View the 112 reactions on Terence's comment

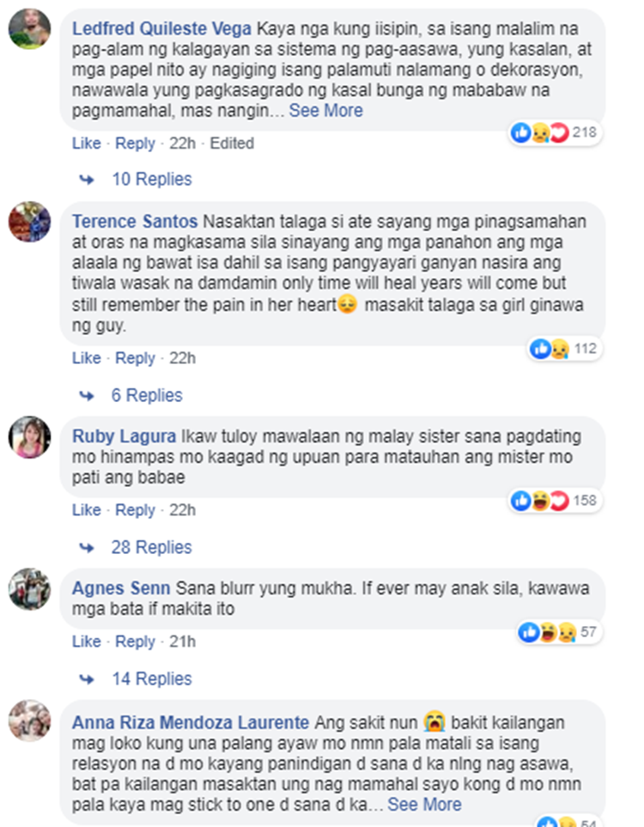565,349
